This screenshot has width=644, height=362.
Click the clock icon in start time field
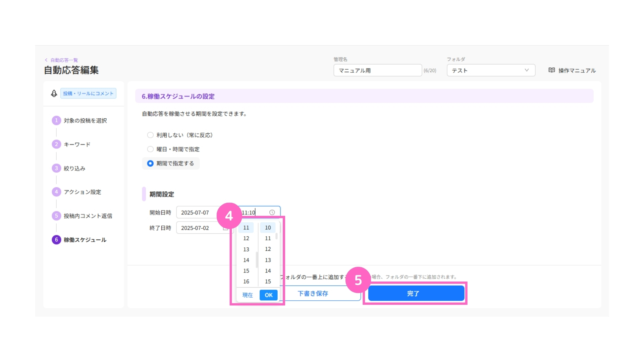(x=272, y=213)
